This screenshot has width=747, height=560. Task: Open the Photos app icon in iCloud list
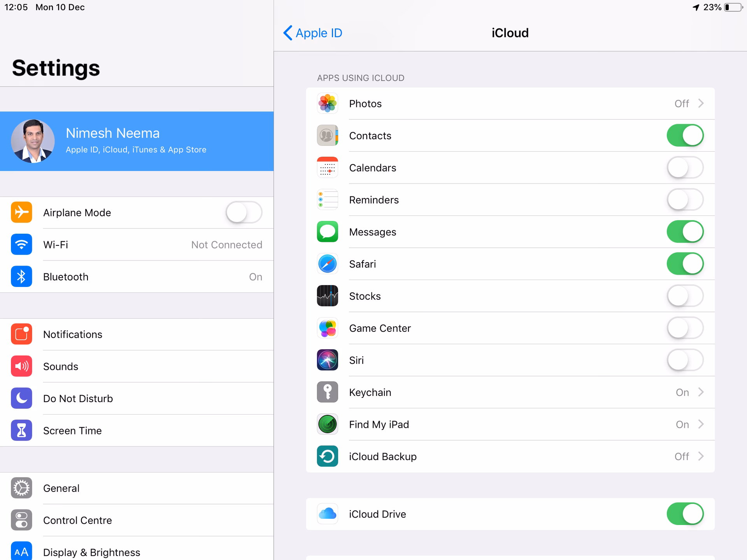coord(327,103)
